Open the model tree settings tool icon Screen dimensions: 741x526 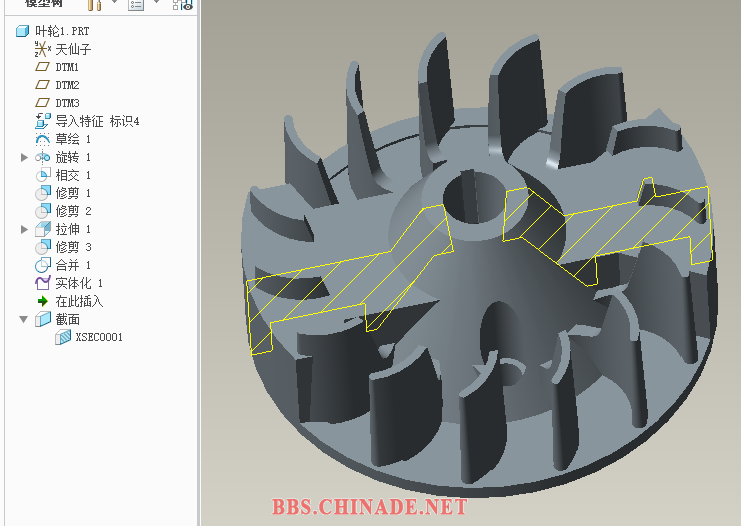click(x=95, y=4)
